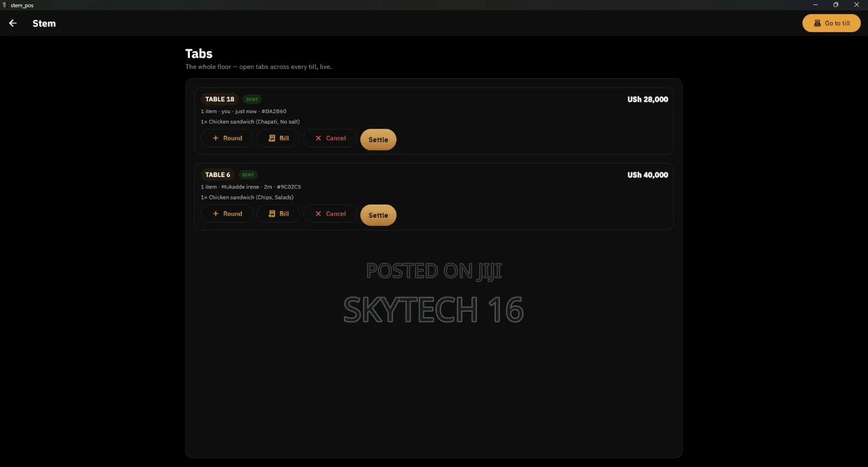Cancel the Table 6 tab
The height and width of the screenshot is (467, 868).
coord(330,213)
